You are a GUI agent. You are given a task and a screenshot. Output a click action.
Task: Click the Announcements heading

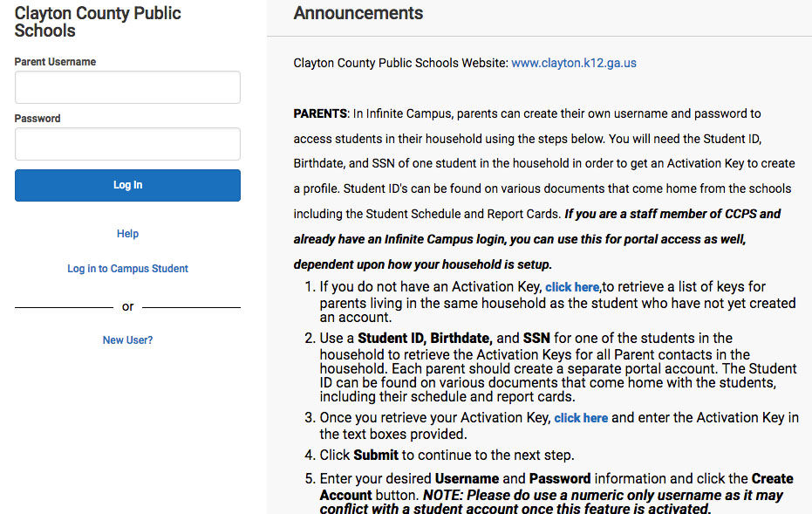coord(358,13)
